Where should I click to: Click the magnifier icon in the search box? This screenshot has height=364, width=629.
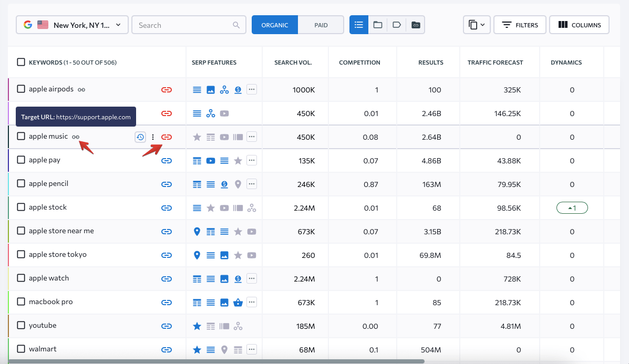[236, 25]
